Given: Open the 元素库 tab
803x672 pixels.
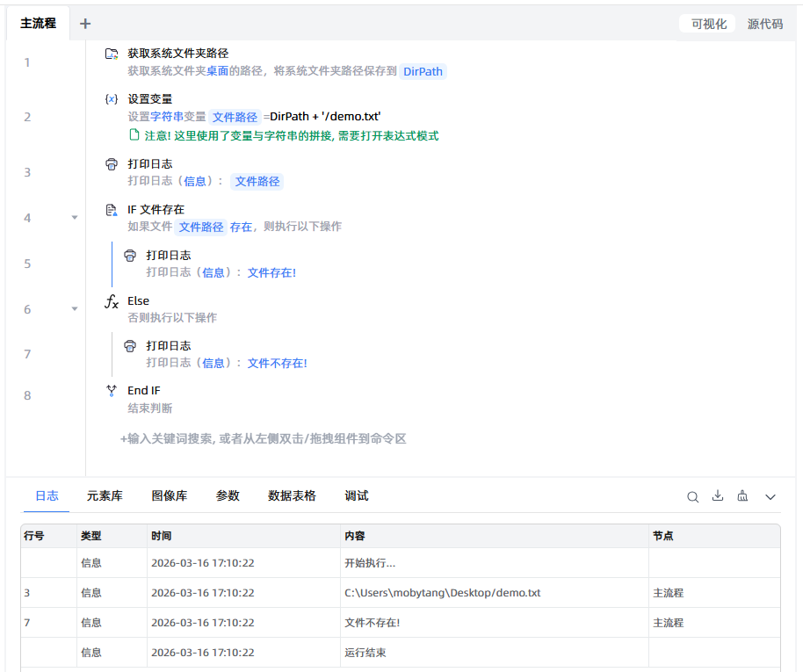Looking at the screenshot, I should click(105, 496).
